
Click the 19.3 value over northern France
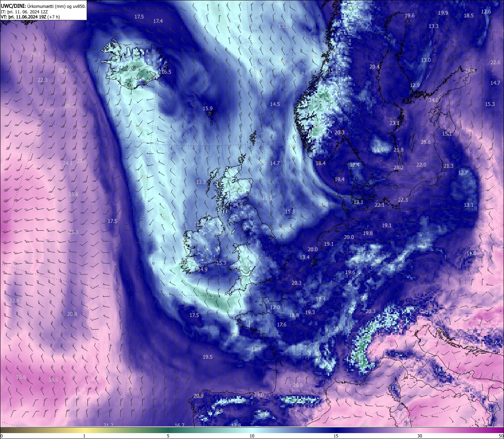coord(310,313)
